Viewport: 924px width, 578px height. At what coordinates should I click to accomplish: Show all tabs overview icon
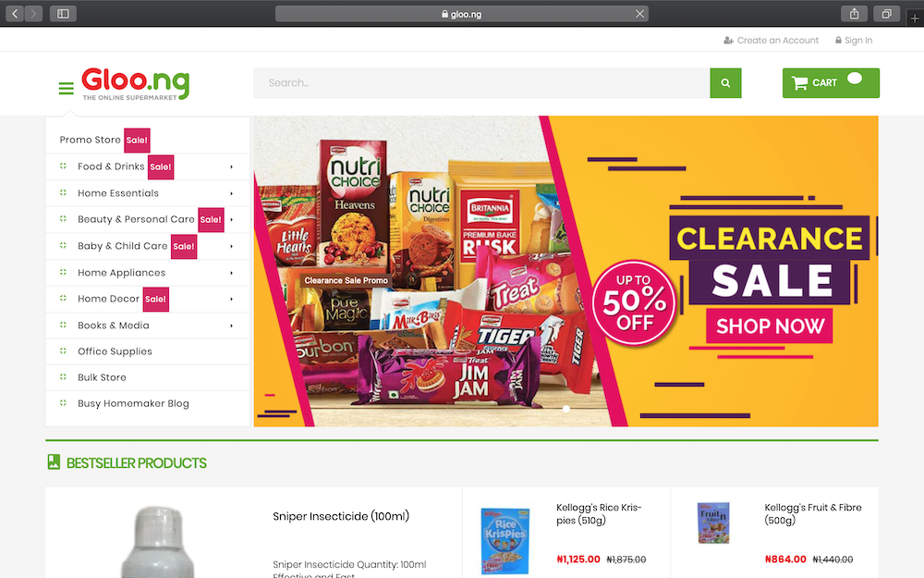(886, 14)
